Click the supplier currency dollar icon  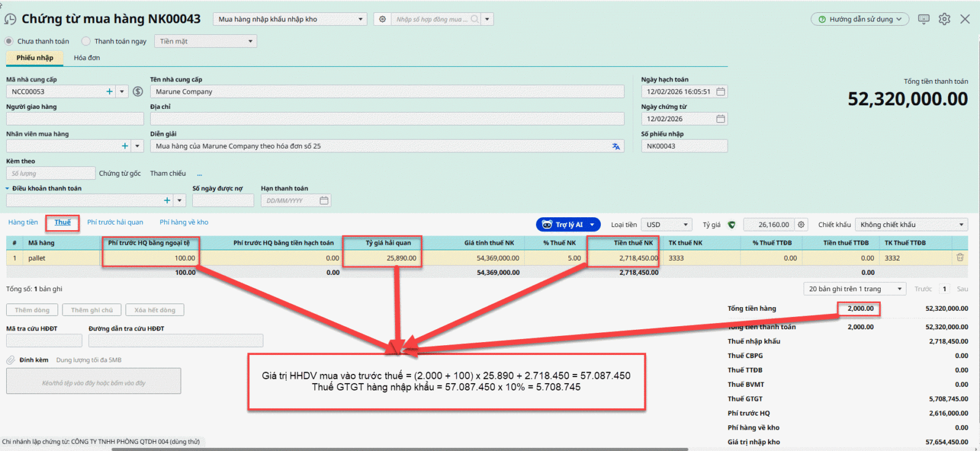[x=138, y=92]
